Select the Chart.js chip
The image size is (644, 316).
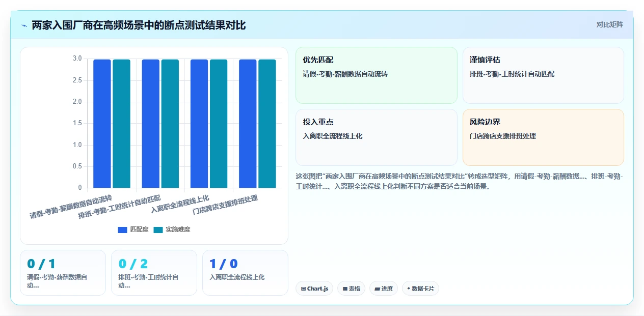(314, 289)
